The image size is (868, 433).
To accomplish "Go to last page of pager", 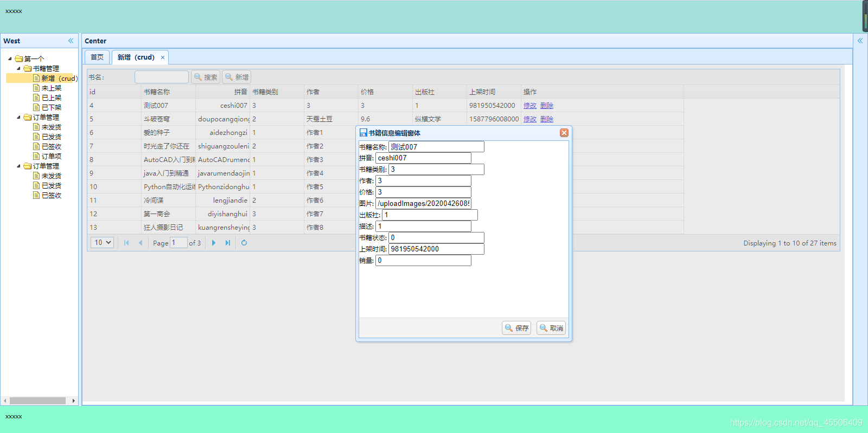I will tap(228, 243).
